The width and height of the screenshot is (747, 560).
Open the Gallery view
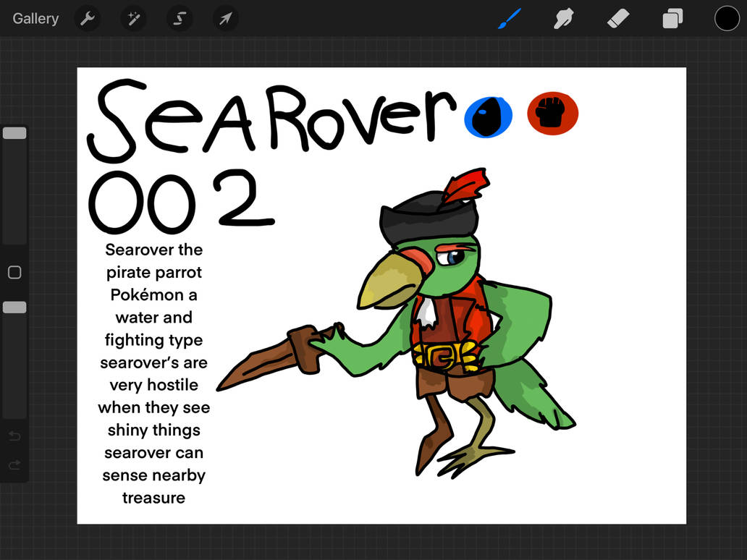(35, 19)
